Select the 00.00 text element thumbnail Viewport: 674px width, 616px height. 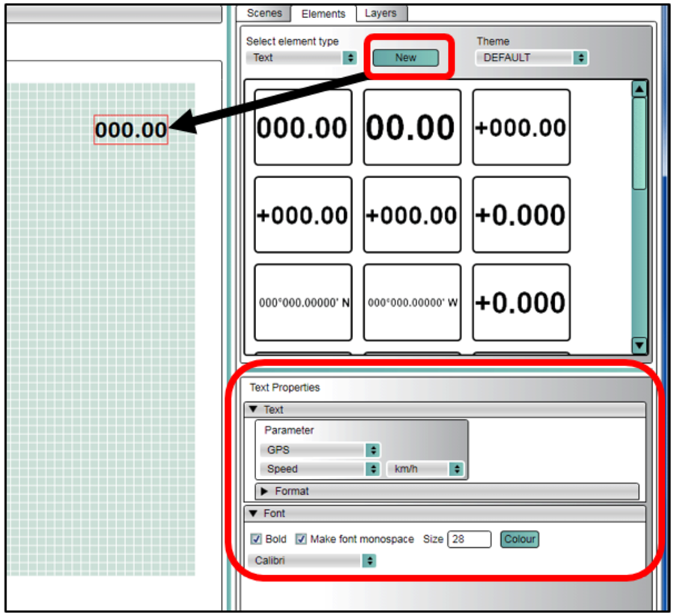pos(411,127)
